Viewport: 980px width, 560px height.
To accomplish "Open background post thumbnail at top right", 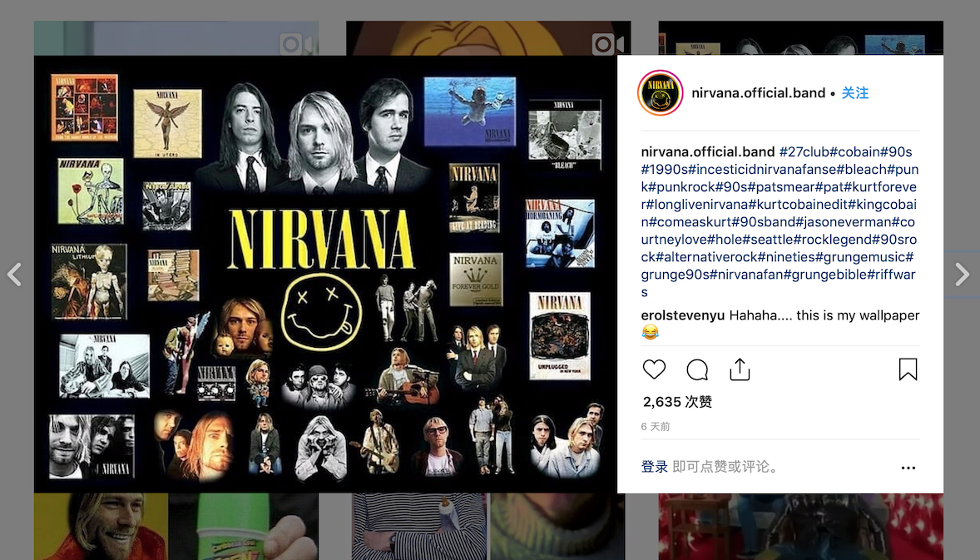I will pos(800,38).
